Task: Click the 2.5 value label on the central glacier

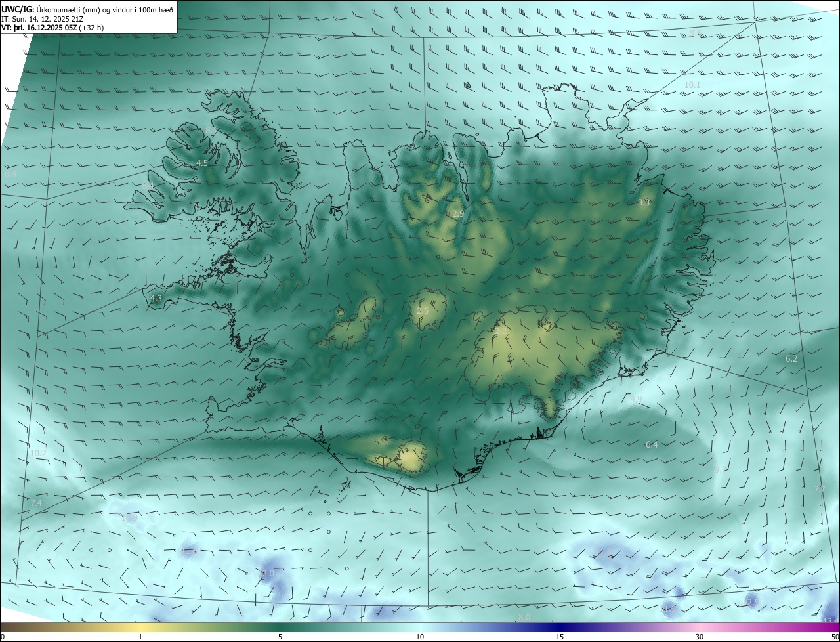Action: [423, 311]
